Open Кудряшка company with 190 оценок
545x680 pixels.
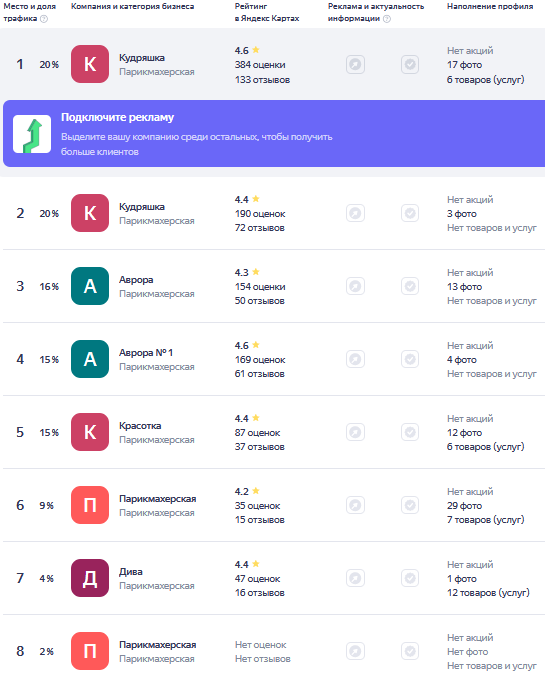coord(142,207)
